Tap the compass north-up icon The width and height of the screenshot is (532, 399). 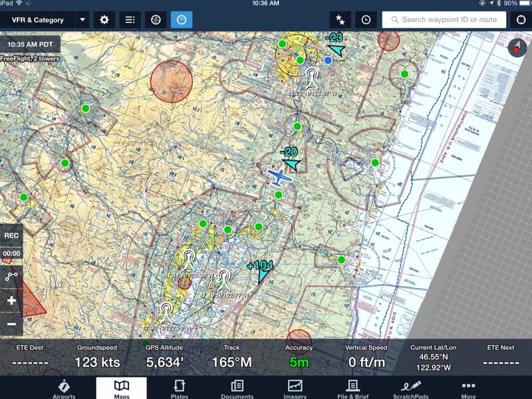coord(517,48)
